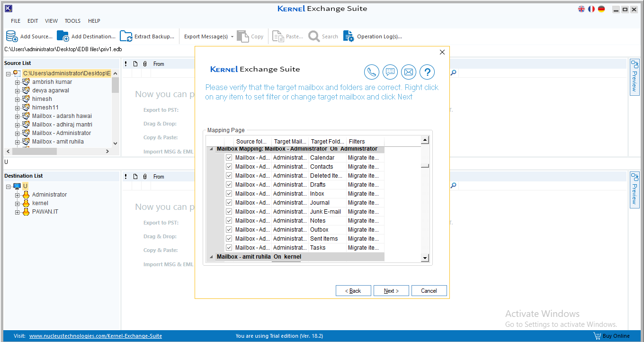Collapse the Mailbox - amit ruhila group

click(211, 257)
